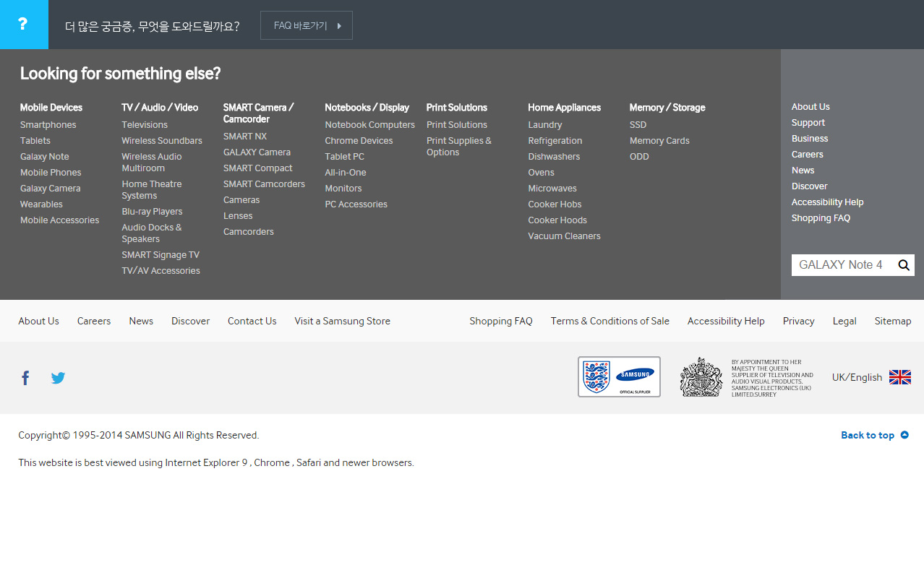The width and height of the screenshot is (924, 565).
Task: Open SMART Camcorders link
Action: click(264, 184)
